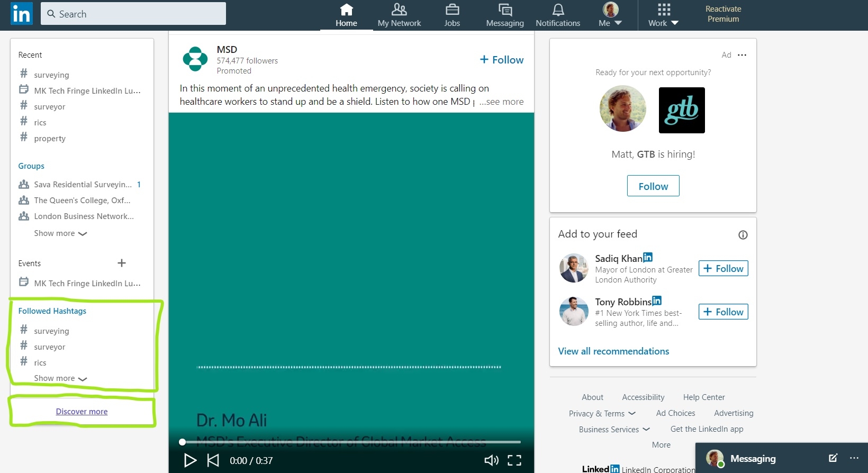Open the Groups section link
This screenshot has width=868, height=473.
[x=31, y=166]
